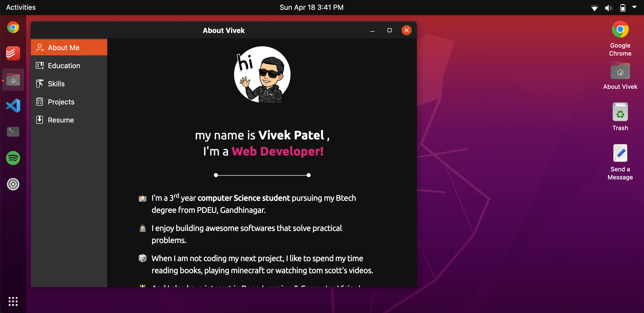Open the Resume tab
This screenshot has height=313, width=644.
point(69,120)
